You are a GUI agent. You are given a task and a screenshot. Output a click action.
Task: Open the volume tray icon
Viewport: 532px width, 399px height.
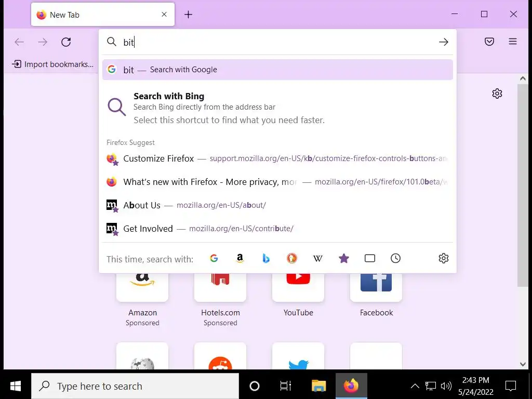[x=446, y=386]
